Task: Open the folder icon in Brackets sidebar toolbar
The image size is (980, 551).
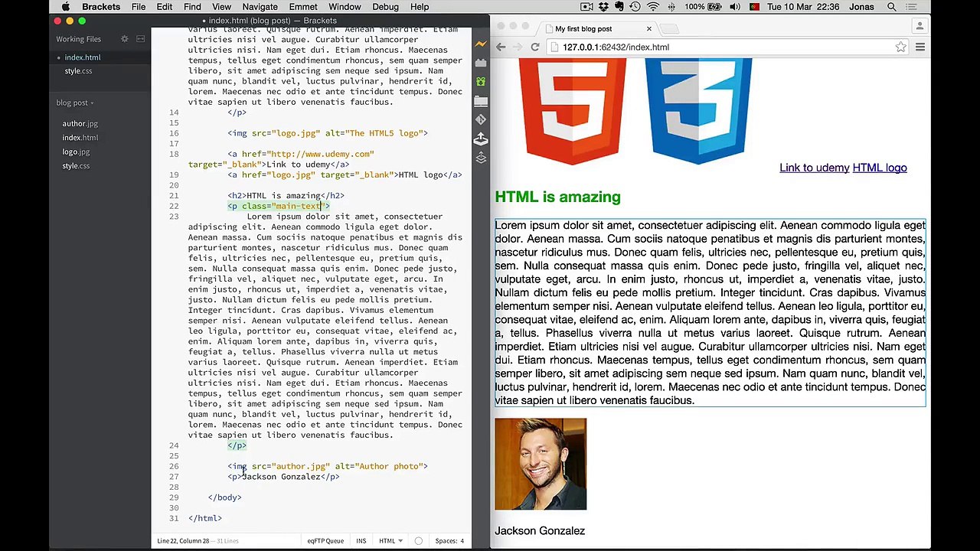Action: coord(481,101)
